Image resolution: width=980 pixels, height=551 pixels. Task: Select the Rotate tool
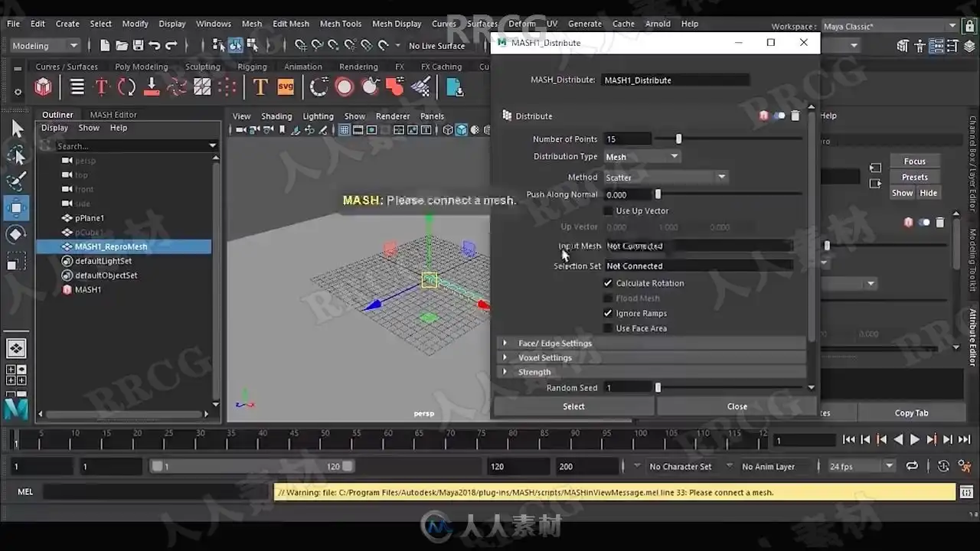point(17,234)
